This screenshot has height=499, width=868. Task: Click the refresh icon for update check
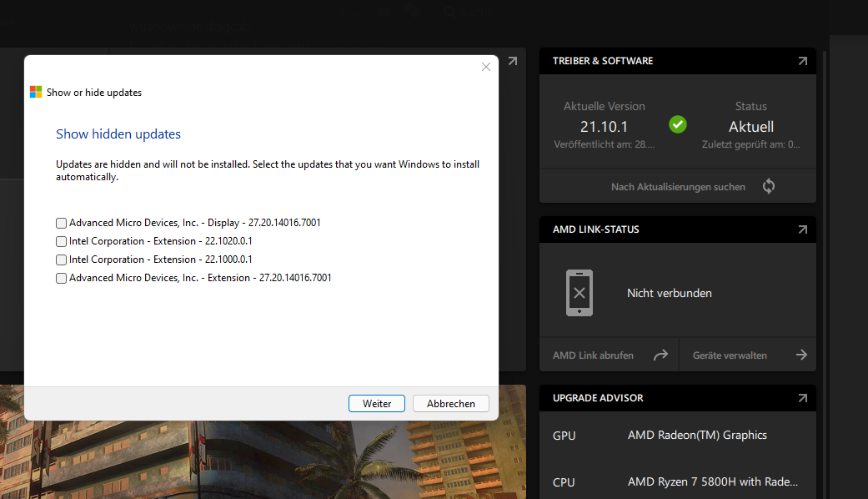pyautogui.click(x=768, y=186)
